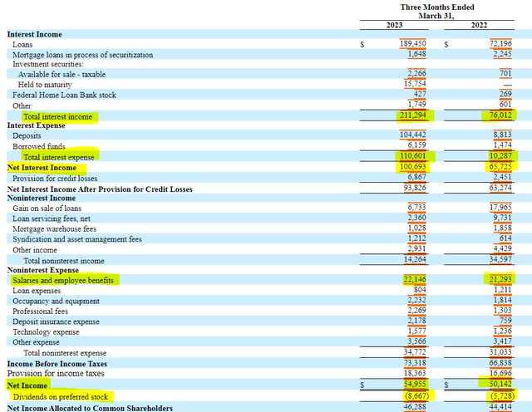The height and width of the screenshot is (412, 532).
Task: Click the 2022 column header
Action: point(479,25)
